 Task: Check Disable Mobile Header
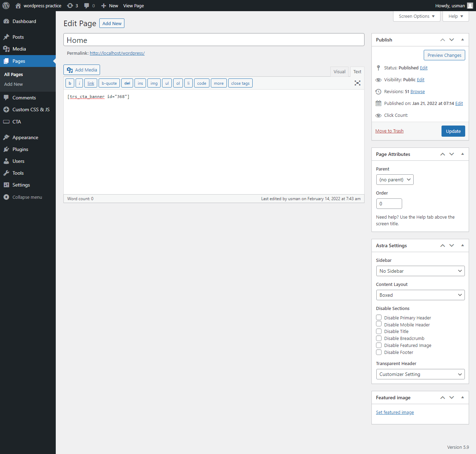click(379, 324)
